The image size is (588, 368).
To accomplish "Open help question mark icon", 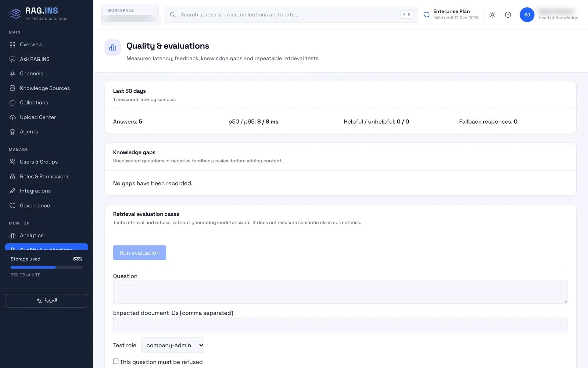I will (x=508, y=15).
